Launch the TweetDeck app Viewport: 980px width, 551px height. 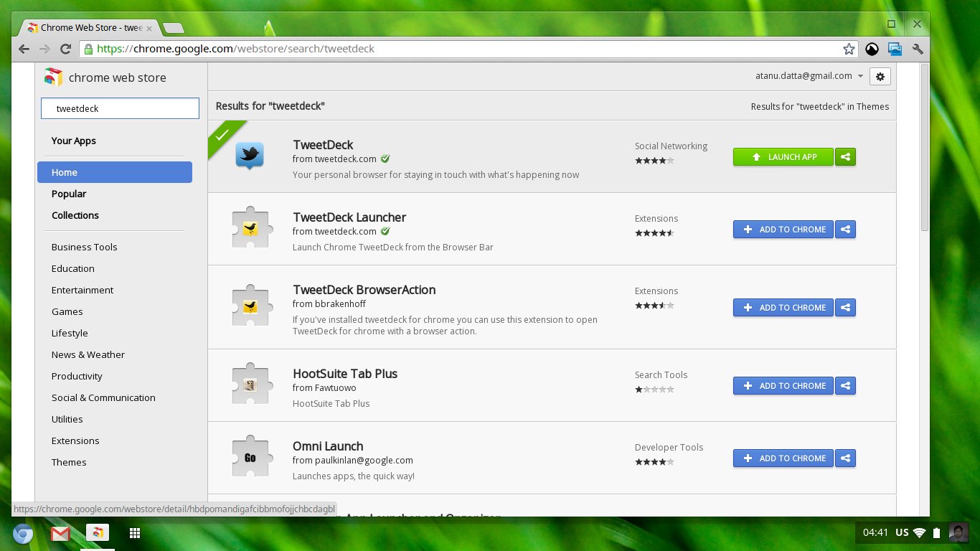(783, 156)
